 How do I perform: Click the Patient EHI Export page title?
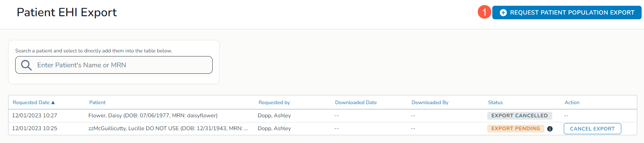tap(67, 13)
